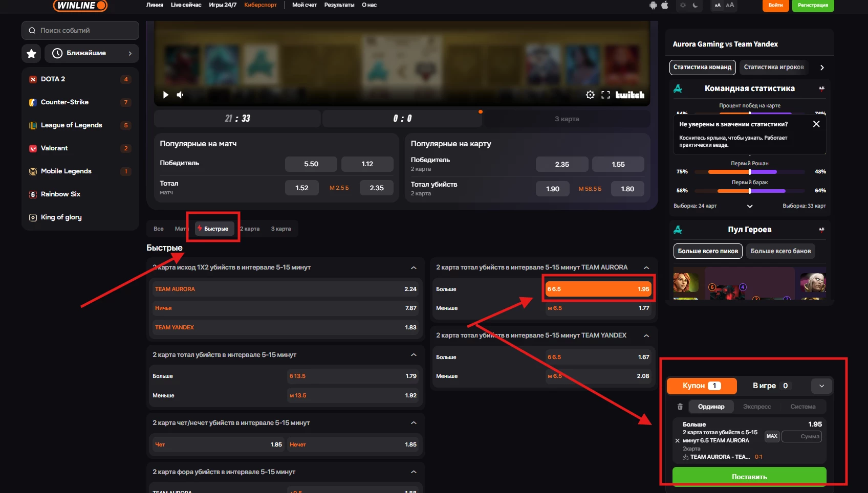Click the Team Yandex logo in Командная статистика
868x493 pixels.
pyautogui.click(x=821, y=88)
